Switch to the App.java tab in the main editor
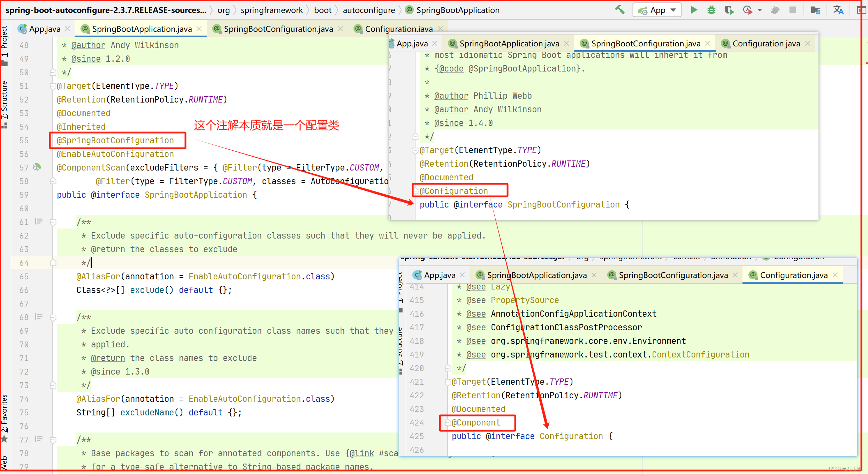The image size is (868, 474). pos(44,29)
